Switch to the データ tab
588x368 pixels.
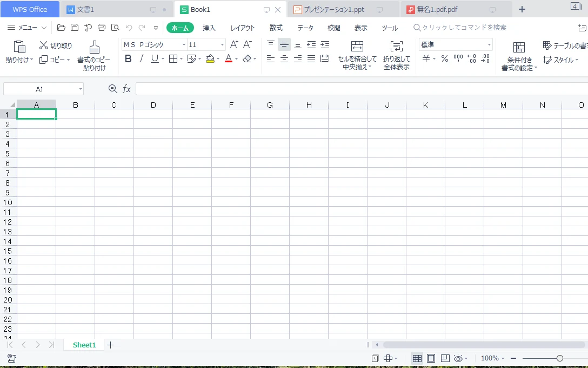305,28
